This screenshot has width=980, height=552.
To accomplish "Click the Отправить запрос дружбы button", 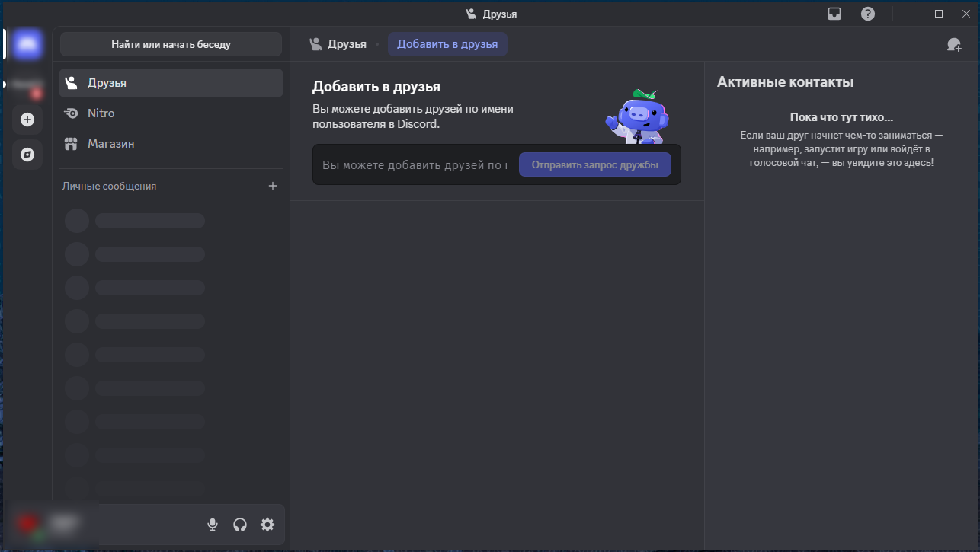I will click(595, 164).
